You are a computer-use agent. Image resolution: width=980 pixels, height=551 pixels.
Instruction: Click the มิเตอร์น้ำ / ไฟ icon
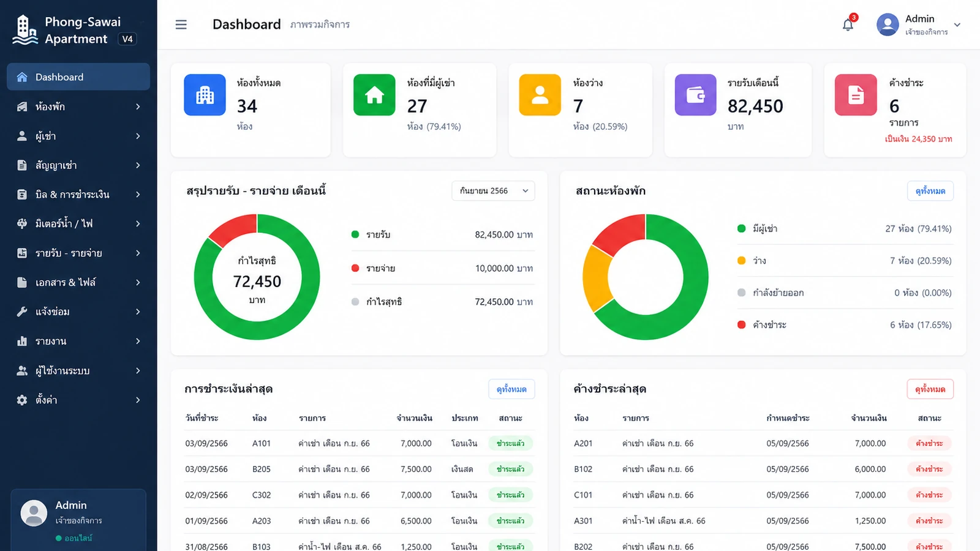coord(22,223)
